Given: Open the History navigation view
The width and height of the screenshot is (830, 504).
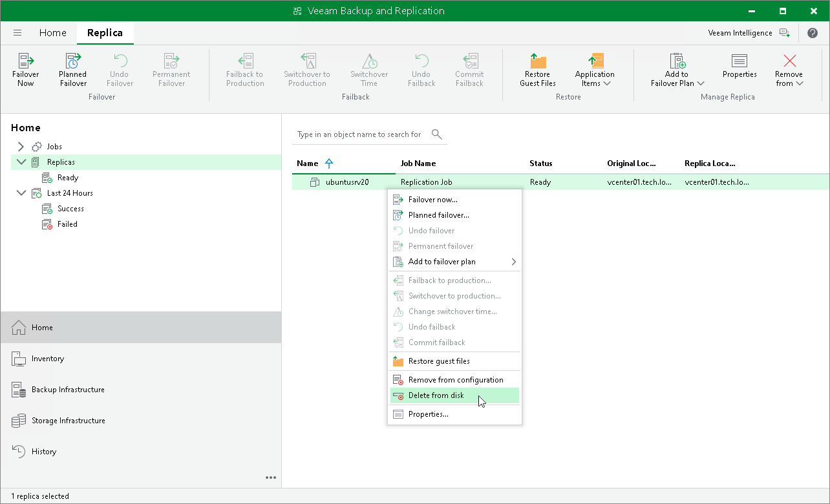Looking at the screenshot, I should point(141,452).
